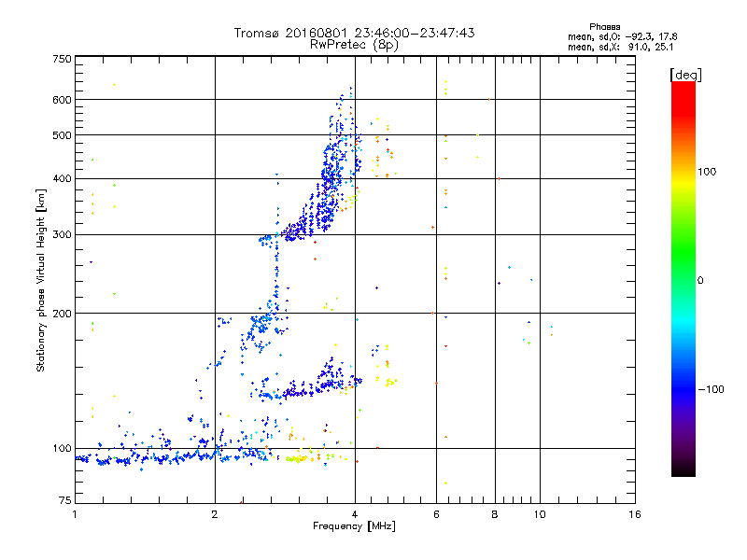This screenshot has height=560, width=747.
Task: Click the 'Phases' heading text
Action: pyautogui.click(x=604, y=27)
